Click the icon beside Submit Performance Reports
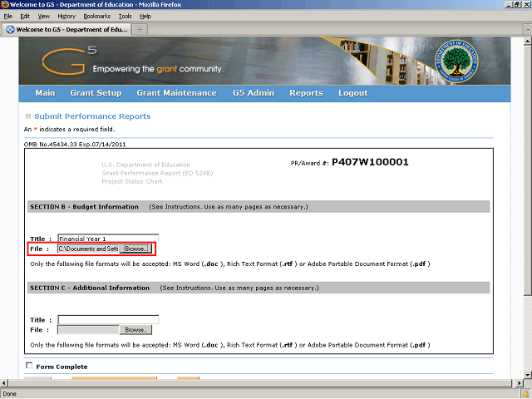The image size is (532, 399). [x=28, y=116]
